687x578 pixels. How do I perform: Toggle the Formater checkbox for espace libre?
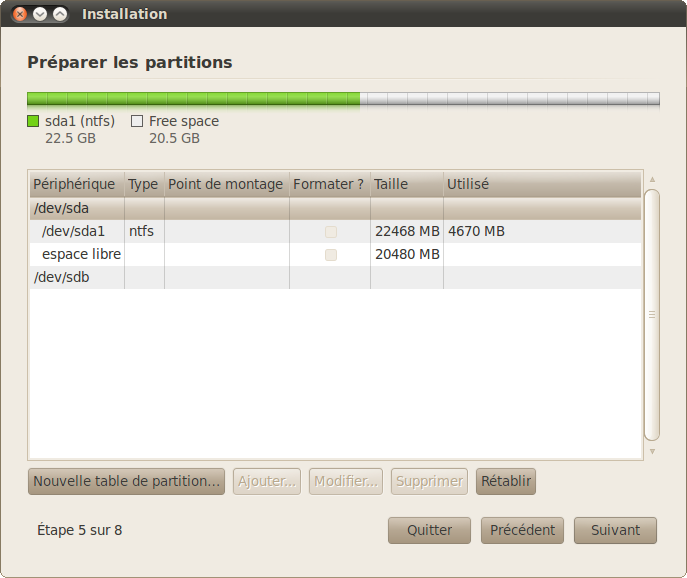coord(330,255)
